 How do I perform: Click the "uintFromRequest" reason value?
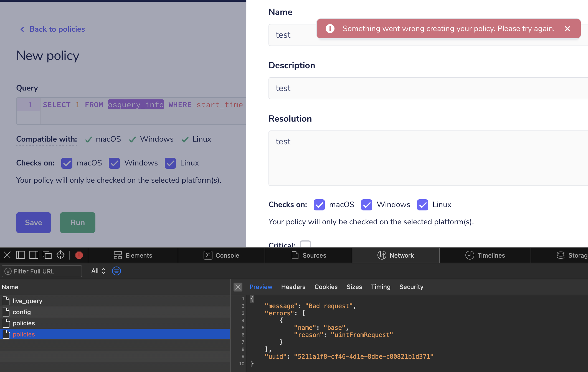(362, 335)
